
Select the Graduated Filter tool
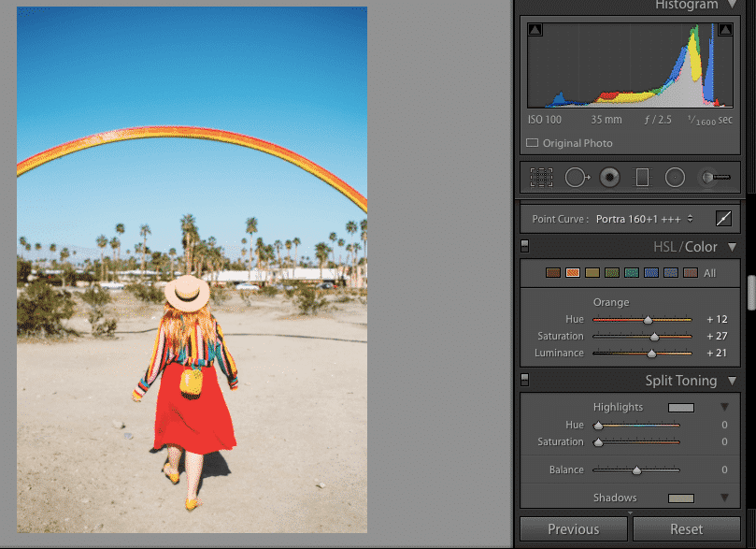[642, 177]
